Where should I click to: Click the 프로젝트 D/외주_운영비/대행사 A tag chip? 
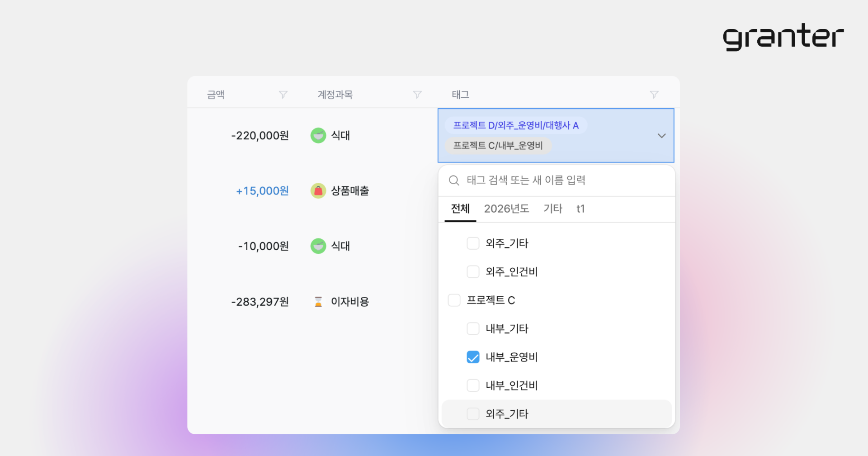[x=516, y=125]
